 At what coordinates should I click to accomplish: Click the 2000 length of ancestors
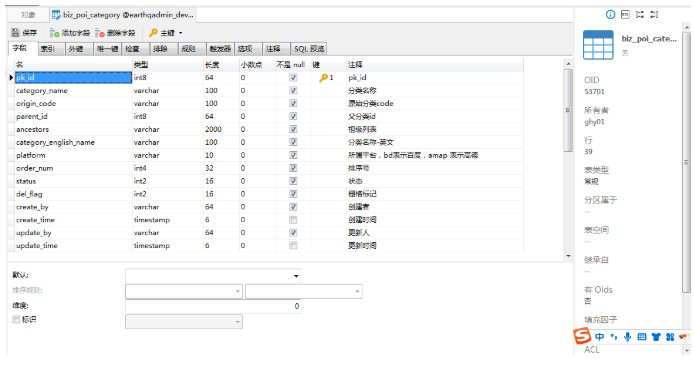[213, 129]
